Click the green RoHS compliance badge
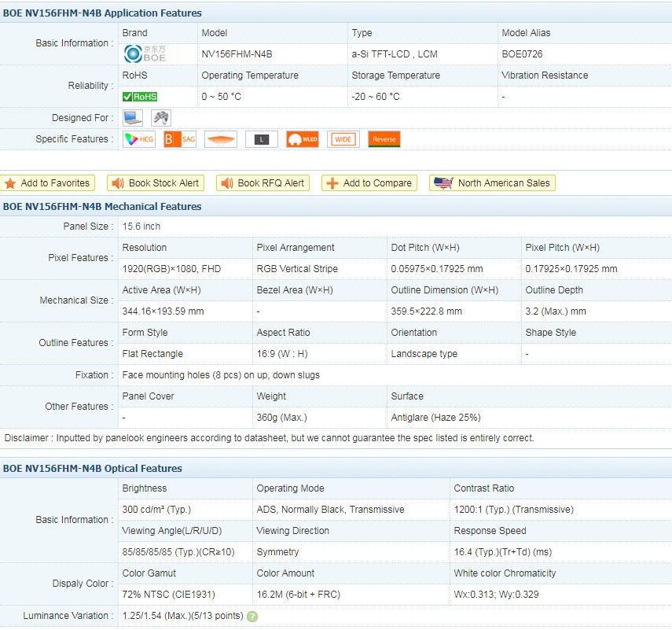672x630 pixels. [140, 97]
